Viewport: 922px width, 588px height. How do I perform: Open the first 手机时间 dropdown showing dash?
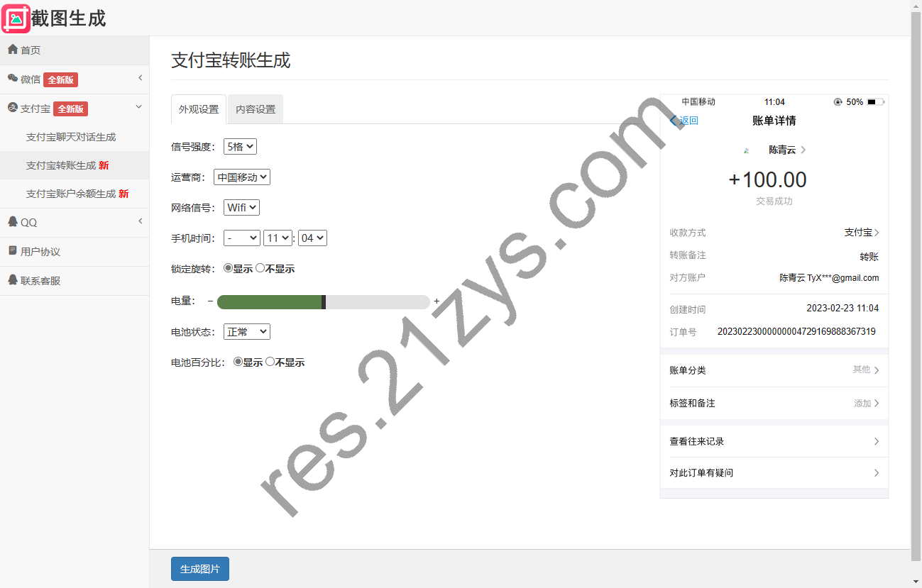pyautogui.click(x=241, y=238)
